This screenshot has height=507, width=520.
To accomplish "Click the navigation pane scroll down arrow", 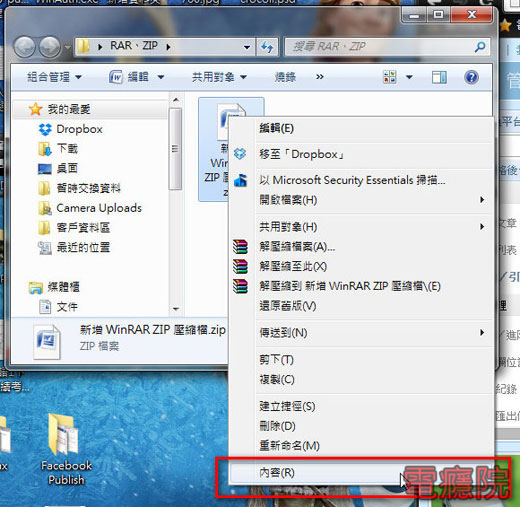I will point(176,309).
